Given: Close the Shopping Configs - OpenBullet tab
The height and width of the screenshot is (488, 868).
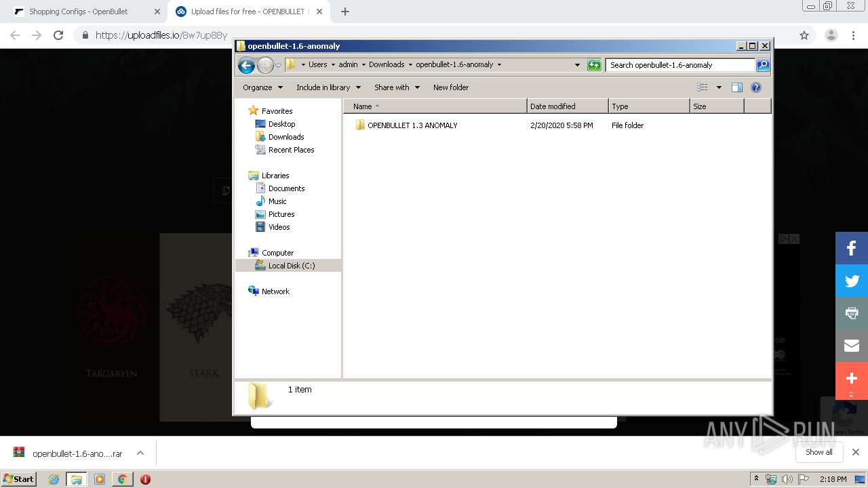Looking at the screenshot, I should tap(157, 12).
